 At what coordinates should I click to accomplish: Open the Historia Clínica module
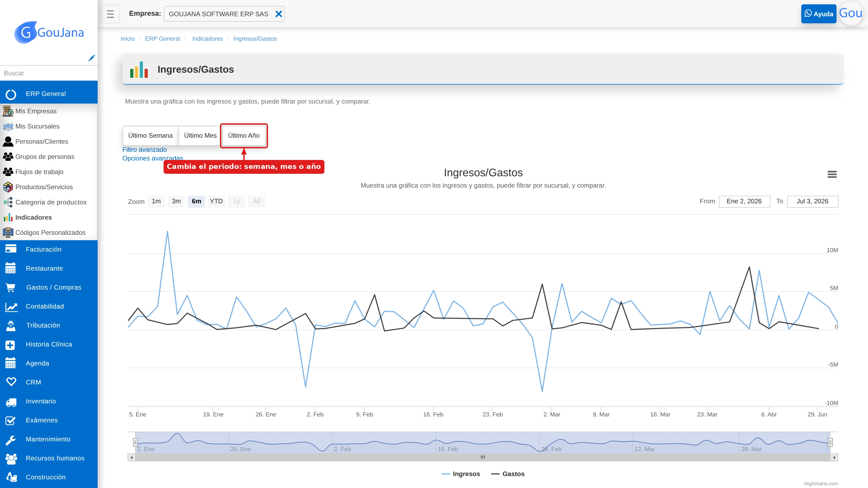pyautogui.click(x=49, y=344)
